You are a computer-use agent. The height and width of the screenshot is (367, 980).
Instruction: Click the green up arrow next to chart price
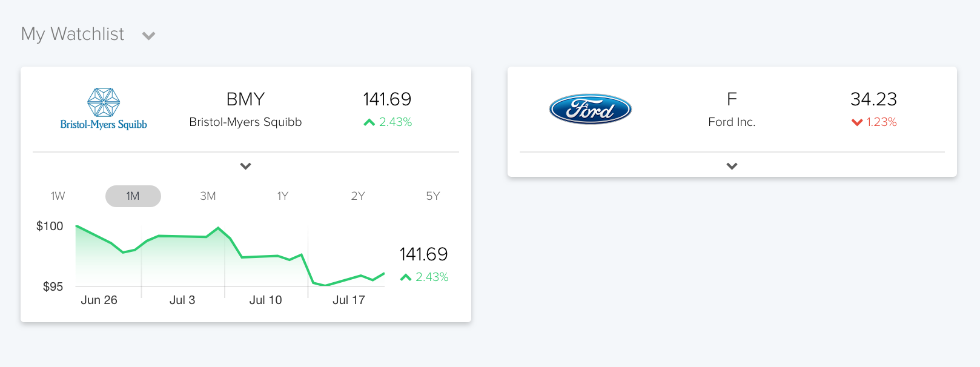tap(406, 277)
